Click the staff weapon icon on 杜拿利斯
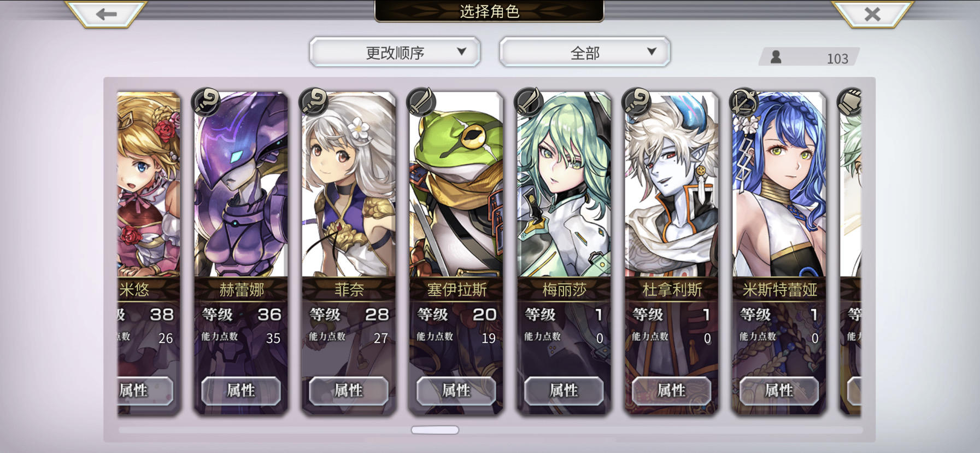Screen dimensions: 980x453 coord(637,102)
